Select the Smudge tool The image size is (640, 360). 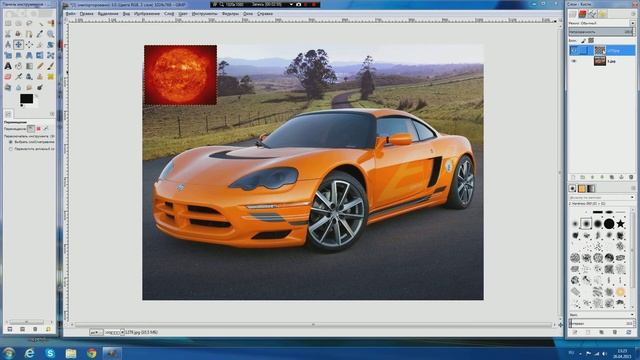[x=29, y=87]
